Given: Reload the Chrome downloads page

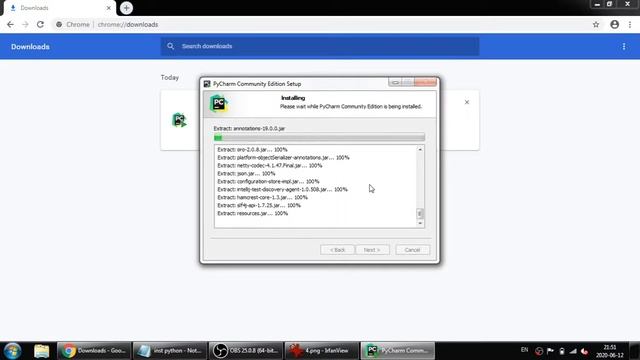Looking at the screenshot, I should coord(40,24).
